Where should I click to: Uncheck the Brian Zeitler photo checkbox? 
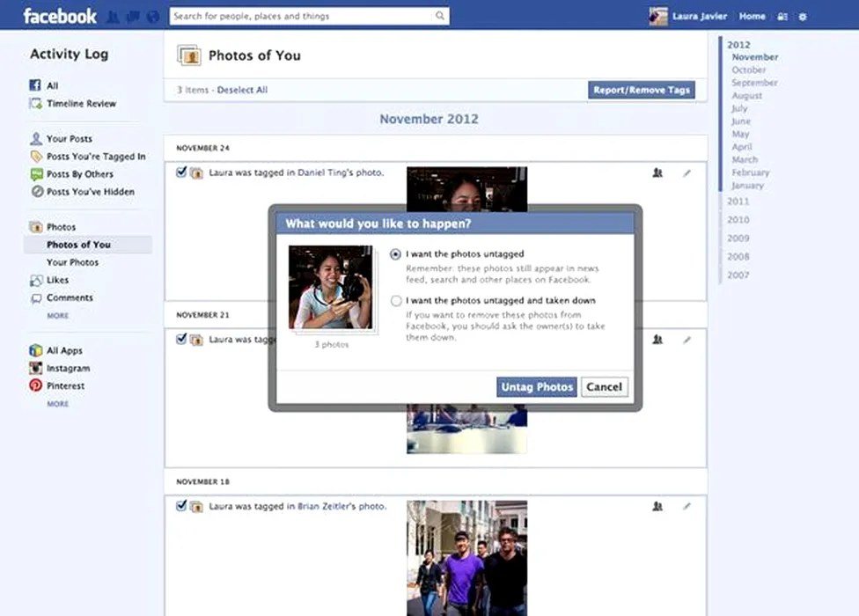pos(181,506)
